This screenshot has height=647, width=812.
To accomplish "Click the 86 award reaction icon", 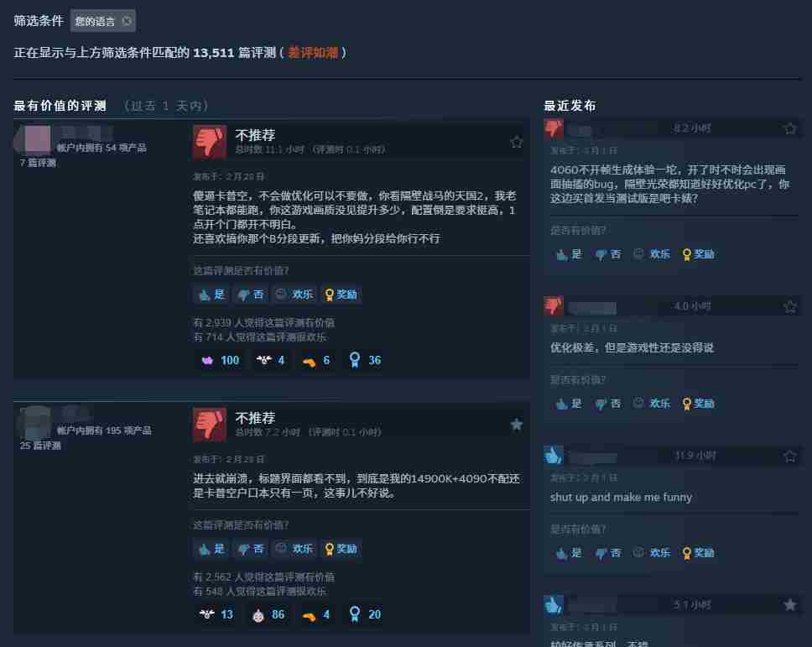I will 258,615.
